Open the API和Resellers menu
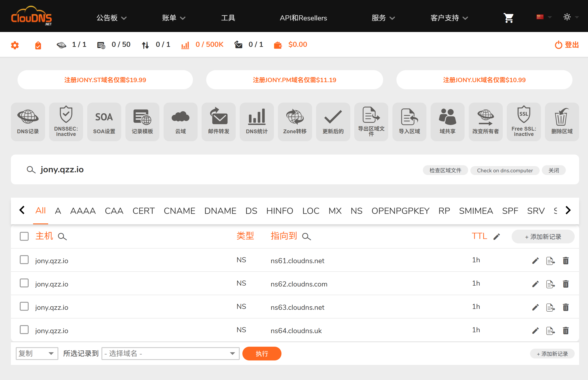 303,18
